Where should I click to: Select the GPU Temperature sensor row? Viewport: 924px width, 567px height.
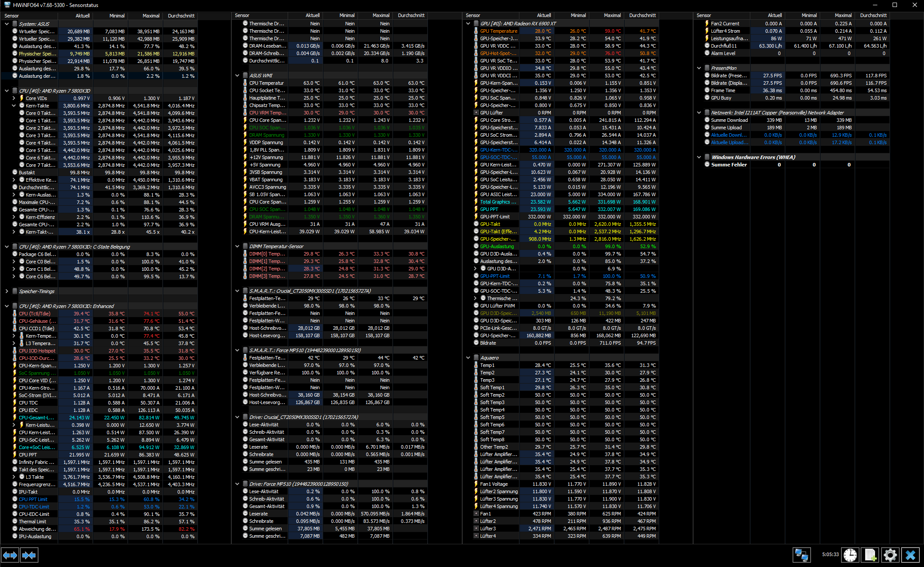tap(498, 31)
